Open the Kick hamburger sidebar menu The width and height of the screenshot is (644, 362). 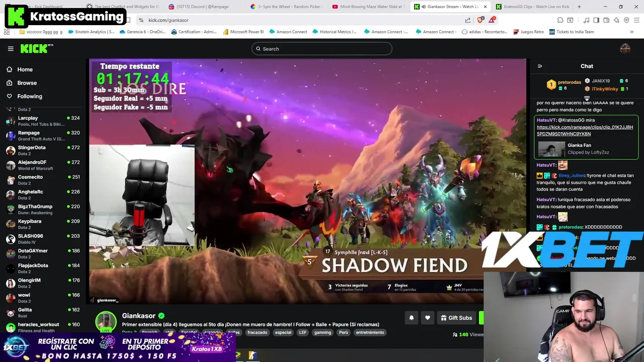click(11, 49)
